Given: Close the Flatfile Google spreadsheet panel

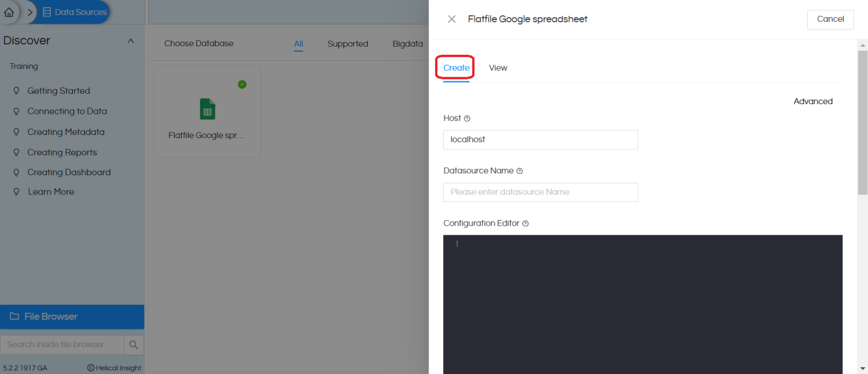Looking at the screenshot, I should (452, 19).
